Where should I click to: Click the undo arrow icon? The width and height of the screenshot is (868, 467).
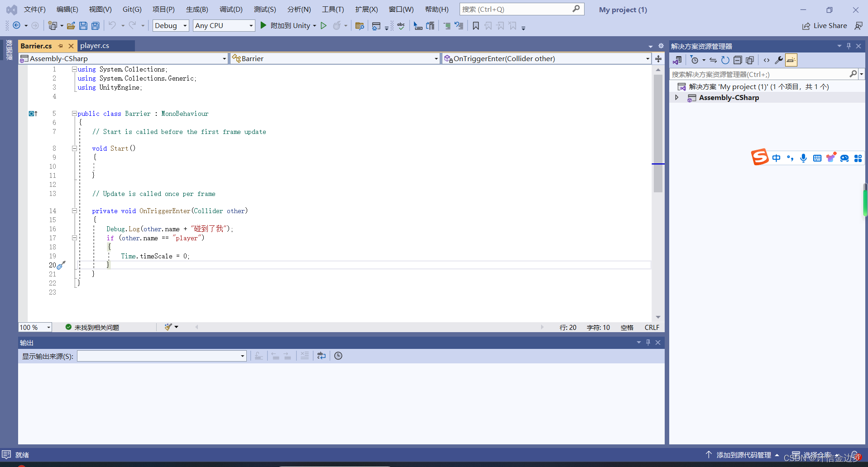[112, 26]
